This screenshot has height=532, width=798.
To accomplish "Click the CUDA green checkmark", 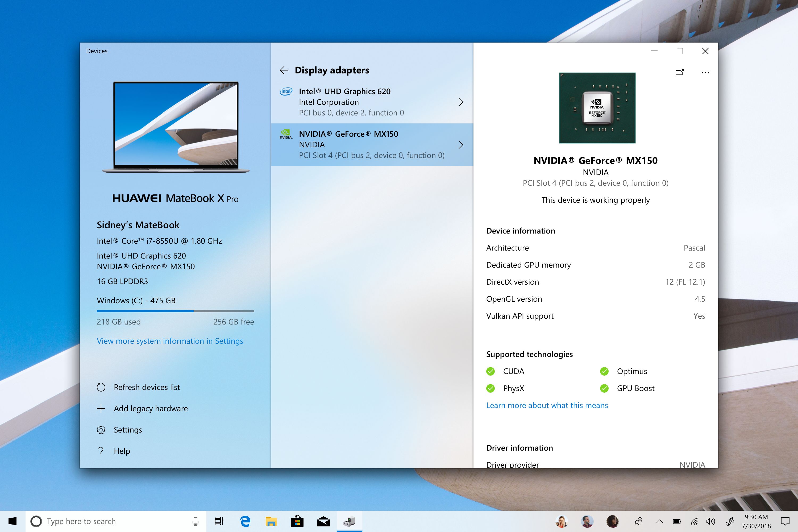I will [490, 371].
